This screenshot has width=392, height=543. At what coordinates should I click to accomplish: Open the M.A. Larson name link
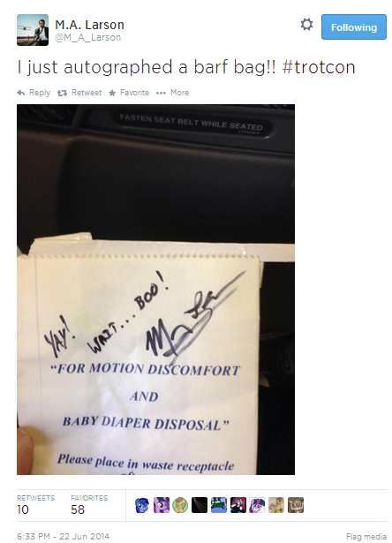coord(89,25)
